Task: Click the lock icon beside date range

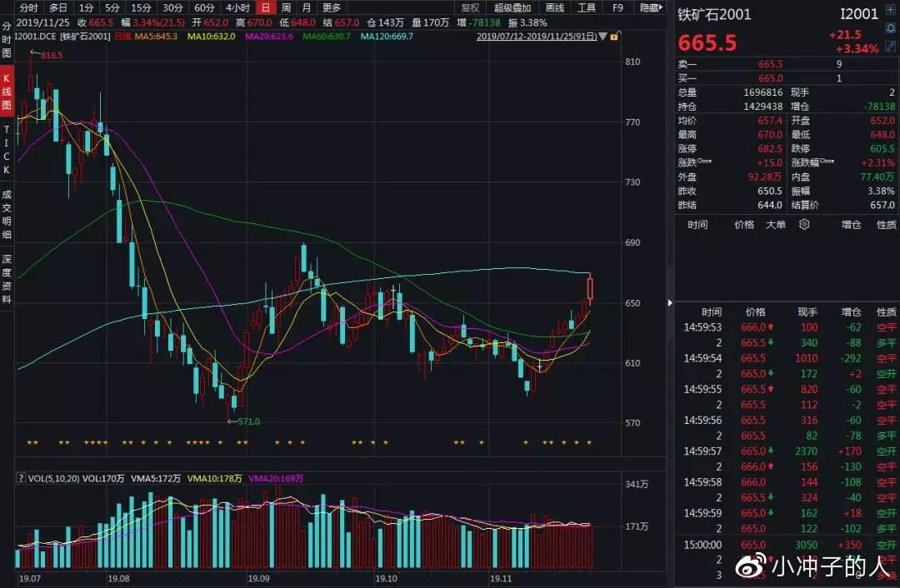Action: tap(614, 37)
